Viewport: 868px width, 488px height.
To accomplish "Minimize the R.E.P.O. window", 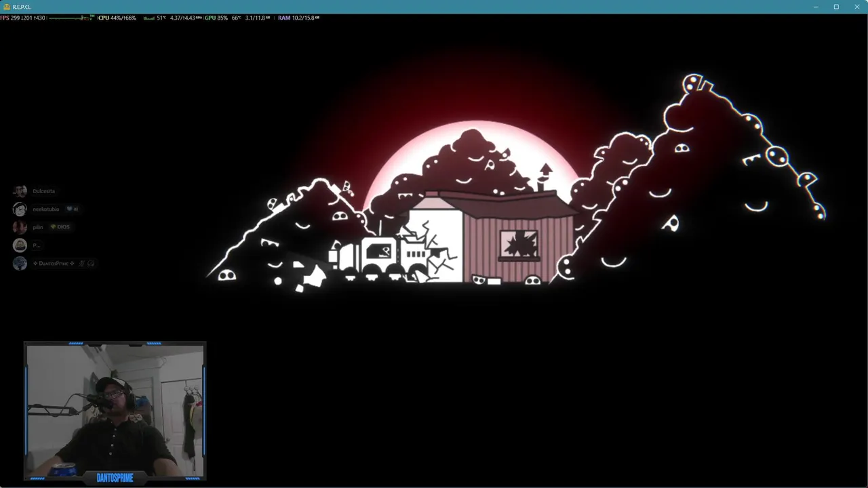I will 815,7.
